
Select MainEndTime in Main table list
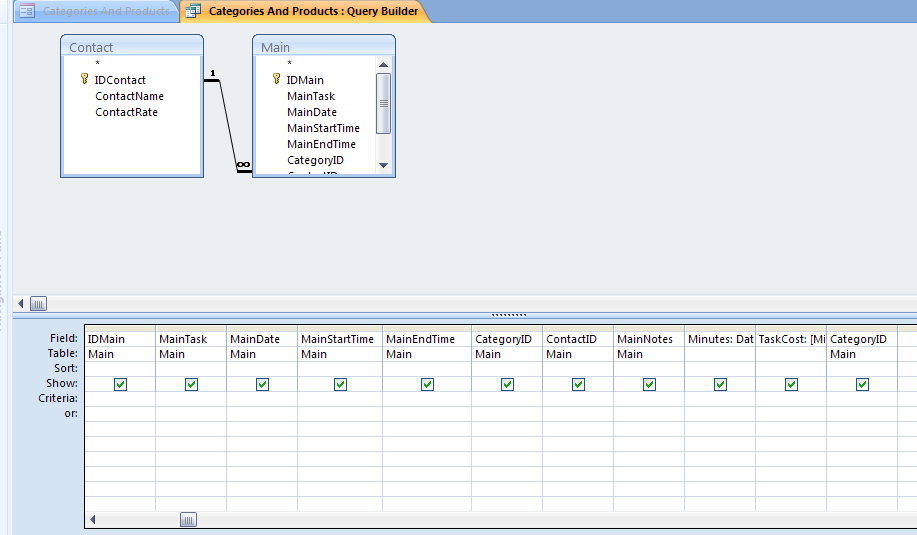(321, 144)
